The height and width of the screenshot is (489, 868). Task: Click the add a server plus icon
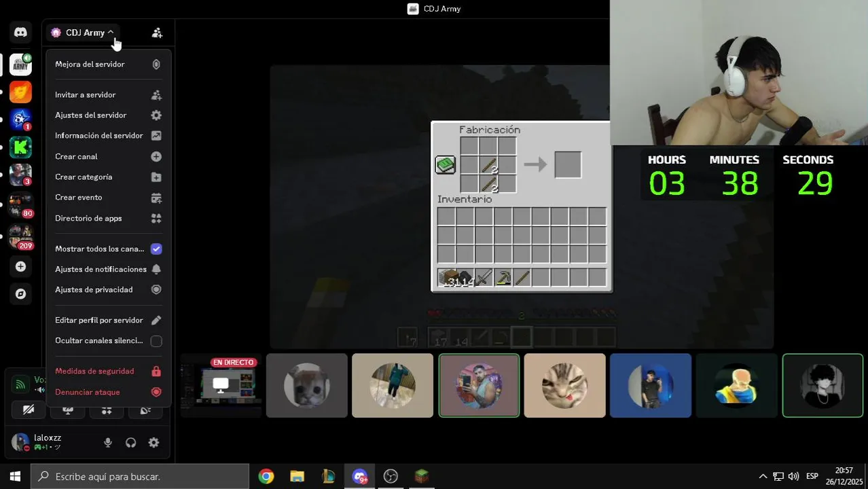20,267
